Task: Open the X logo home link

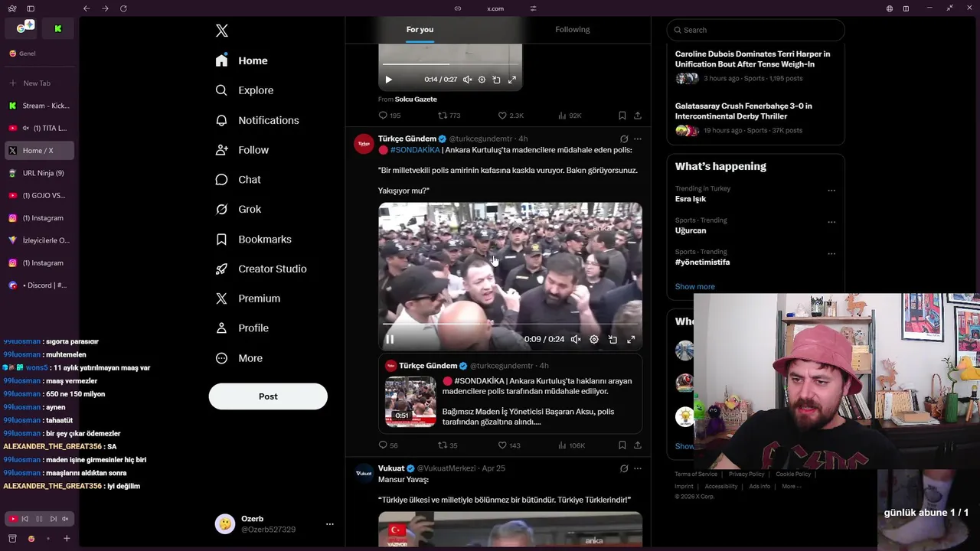Action: pos(221,31)
